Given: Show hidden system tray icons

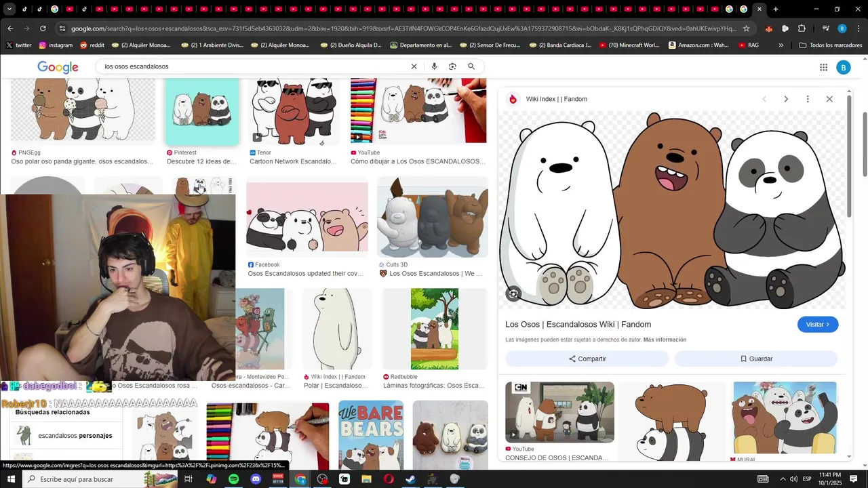Looking at the screenshot, I should pyautogui.click(x=783, y=479).
